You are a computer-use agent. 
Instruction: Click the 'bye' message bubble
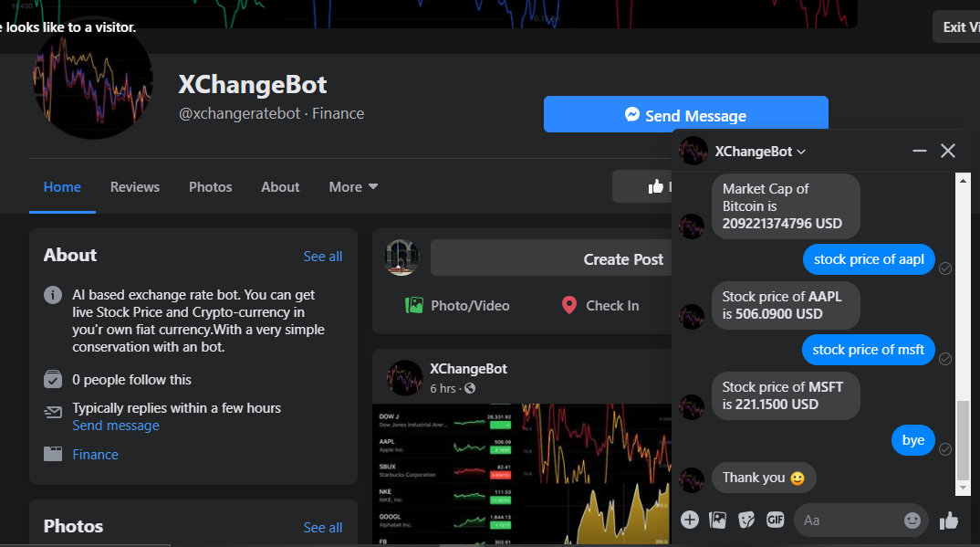(x=913, y=440)
